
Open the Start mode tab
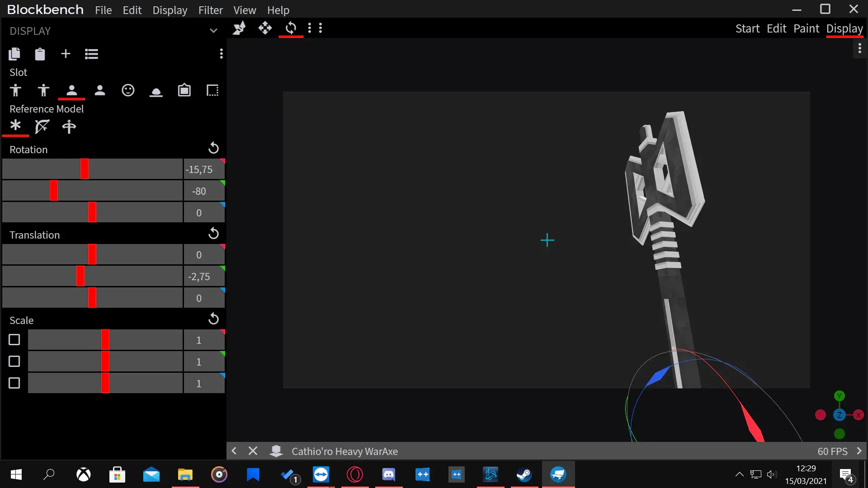tap(747, 28)
